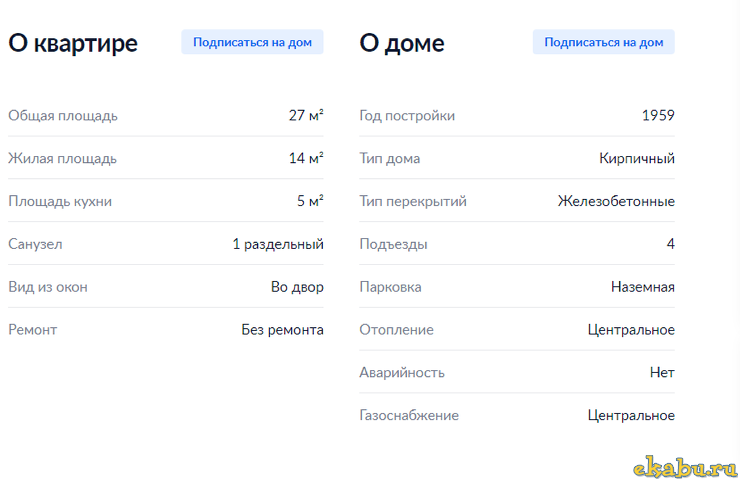The height and width of the screenshot is (479, 740).
Task: Select the 'Вид из окон' label
Action: coord(48,287)
